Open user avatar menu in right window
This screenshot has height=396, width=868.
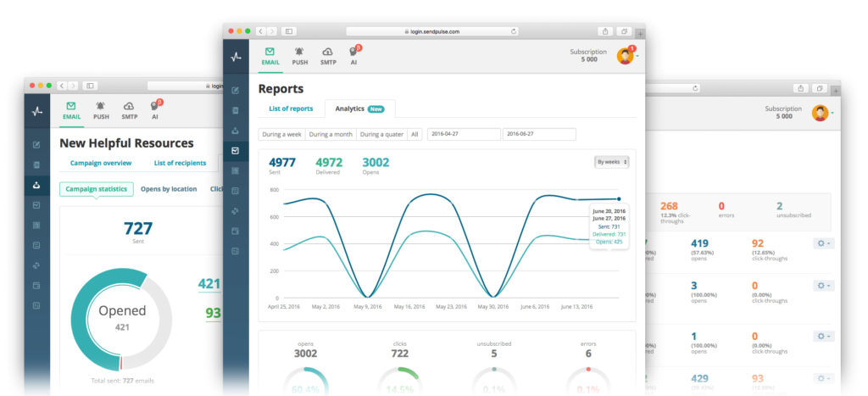tap(821, 113)
